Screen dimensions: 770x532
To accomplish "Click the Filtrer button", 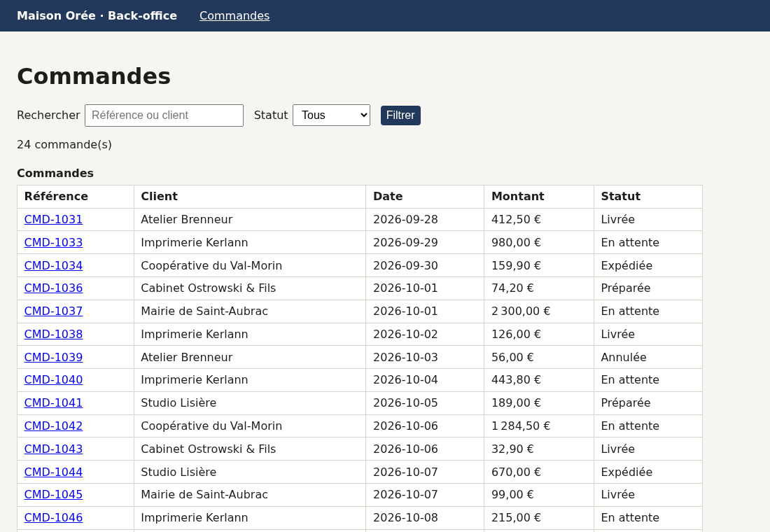I will point(400,115).
